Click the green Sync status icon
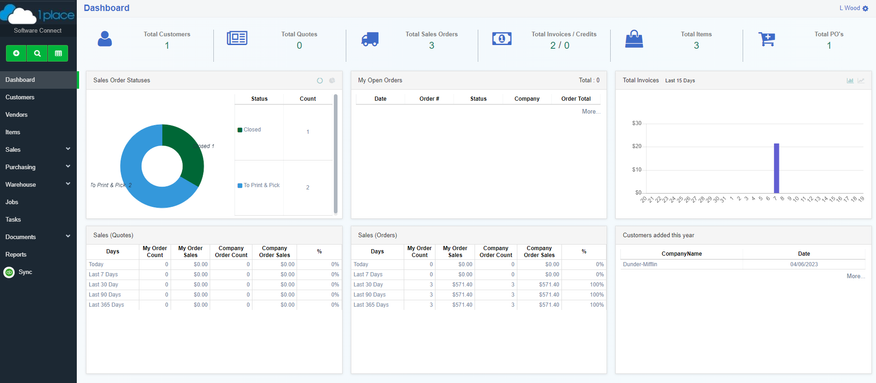Screen dimensions: 876x383 point(8,272)
